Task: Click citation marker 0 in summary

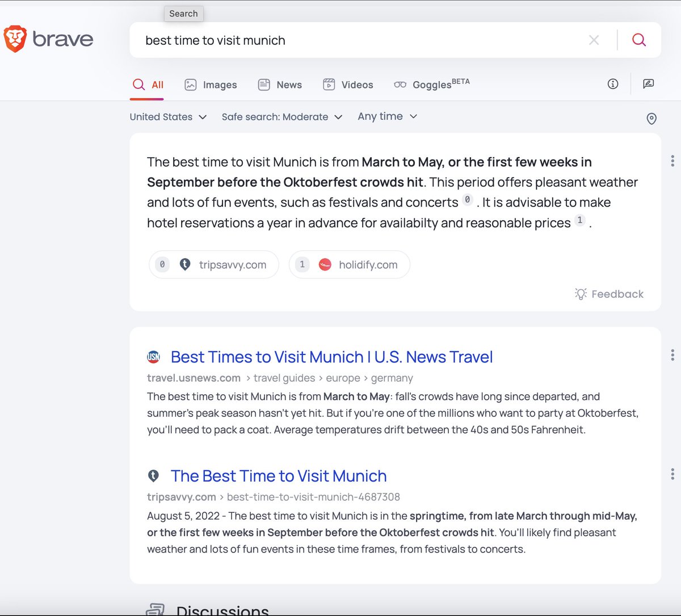Action: (467, 200)
